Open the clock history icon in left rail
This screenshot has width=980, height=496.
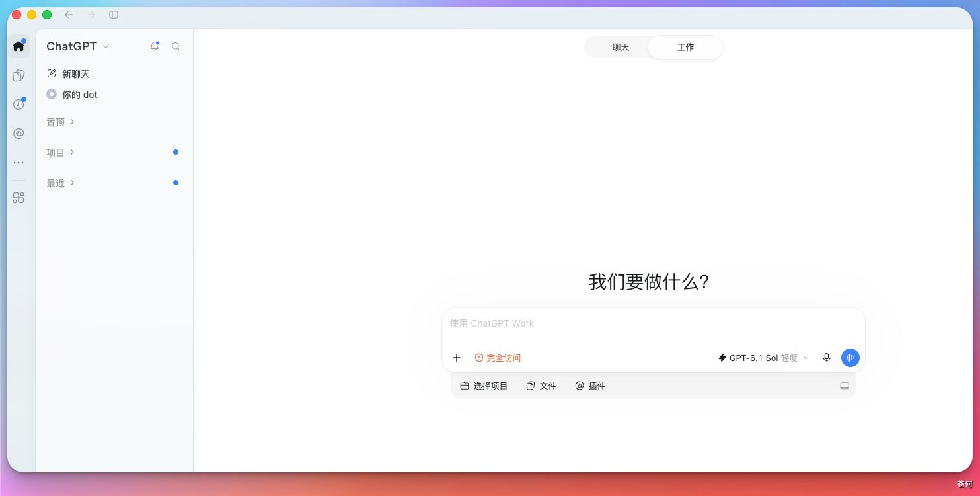click(x=19, y=104)
